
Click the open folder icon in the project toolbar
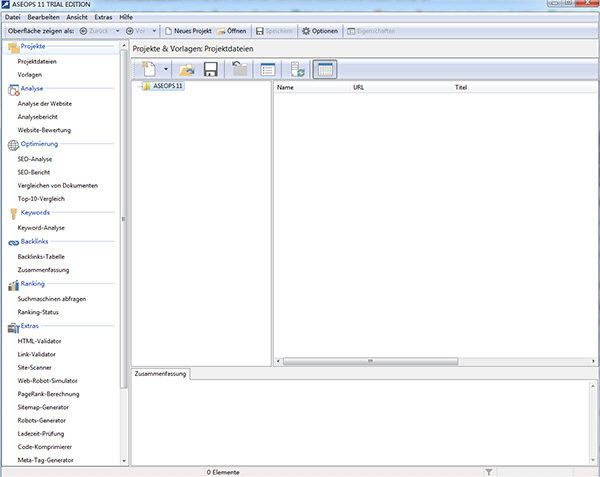187,70
